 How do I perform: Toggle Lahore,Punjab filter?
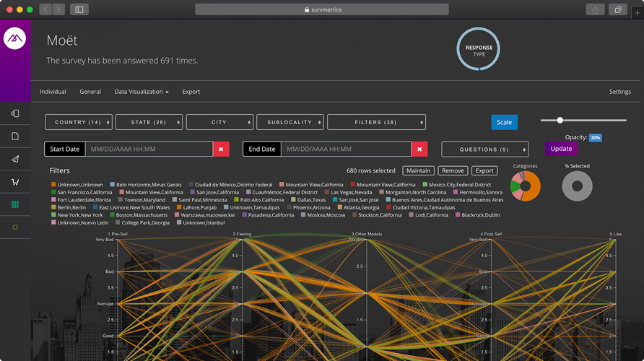coord(196,207)
